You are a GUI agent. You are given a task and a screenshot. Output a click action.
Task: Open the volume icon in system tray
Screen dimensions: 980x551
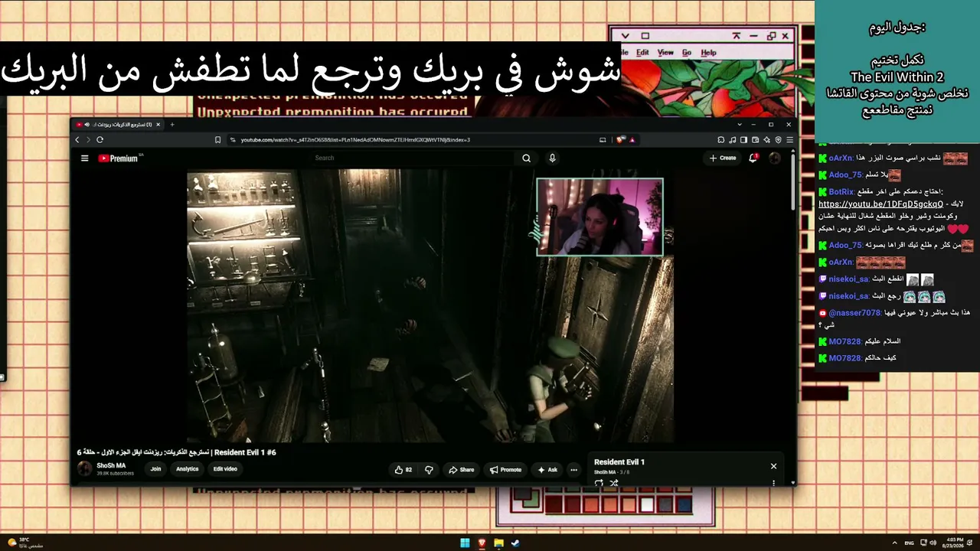click(x=933, y=543)
